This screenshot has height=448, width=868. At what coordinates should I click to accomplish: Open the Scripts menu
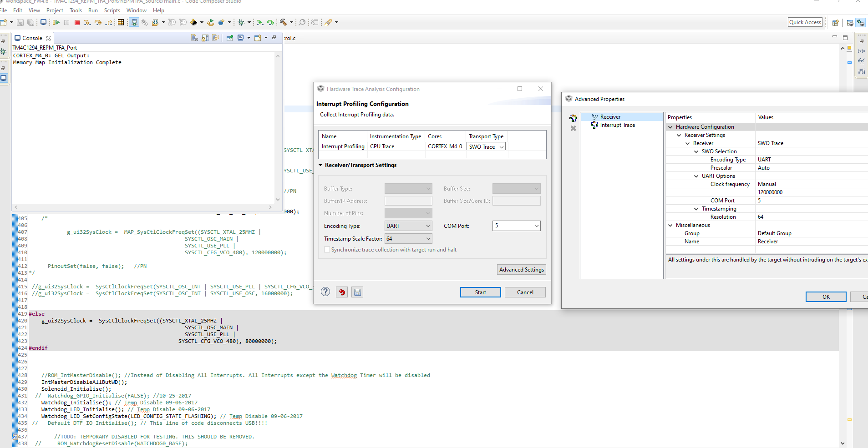coord(112,10)
